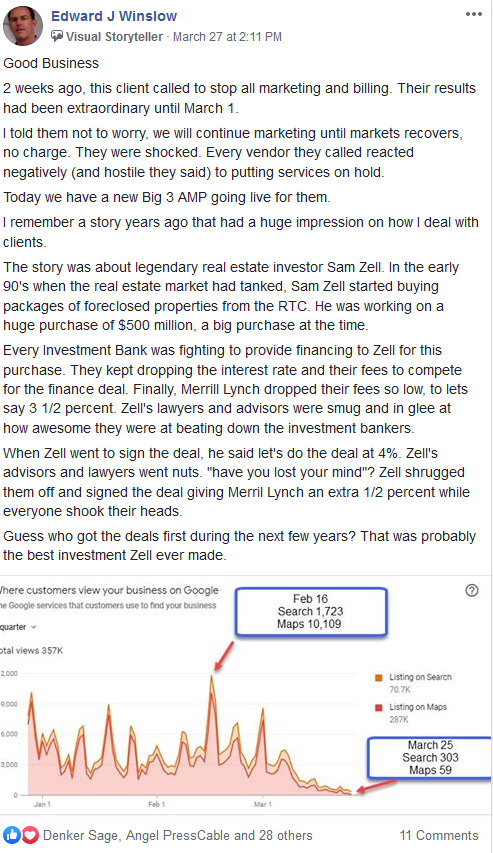The height and width of the screenshot is (853, 493).
Task: Toggle the Listing on Search legend label
Action: pos(420,677)
